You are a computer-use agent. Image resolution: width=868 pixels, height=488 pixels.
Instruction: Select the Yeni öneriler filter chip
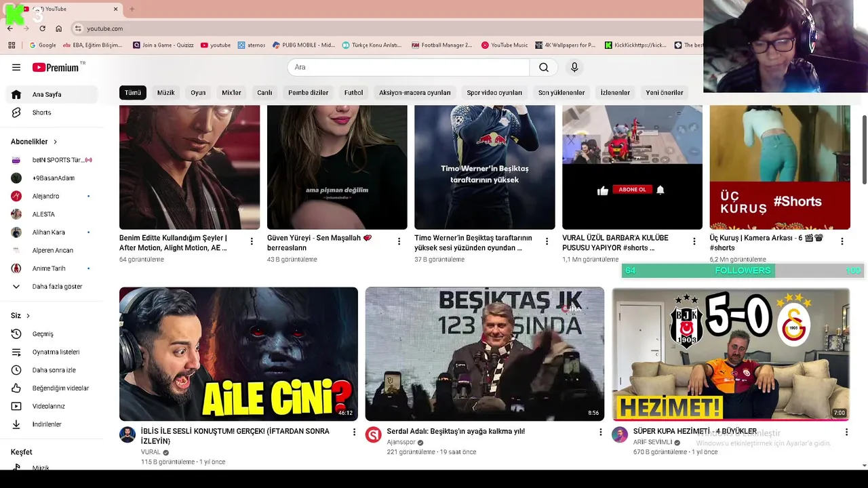665,93
